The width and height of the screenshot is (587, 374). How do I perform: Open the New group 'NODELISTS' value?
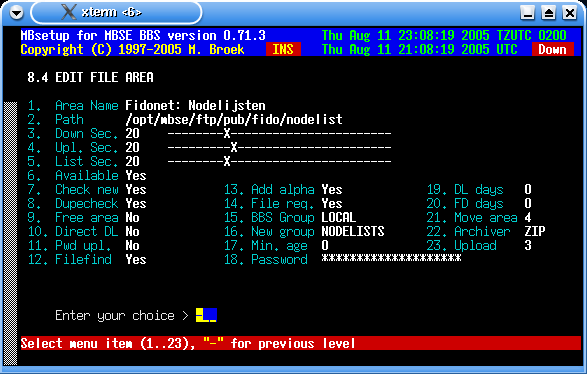click(x=353, y=232)
